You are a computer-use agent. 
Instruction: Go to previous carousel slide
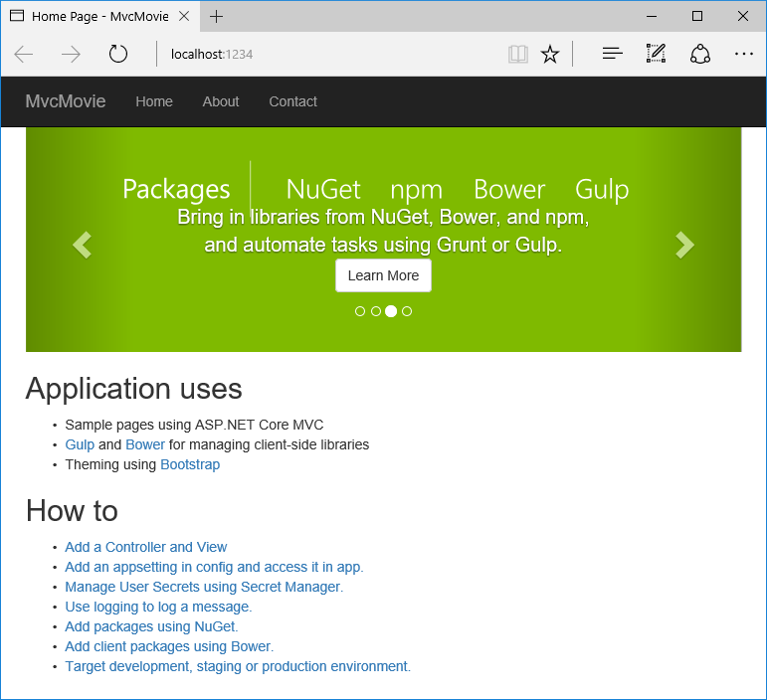[82, 245]
